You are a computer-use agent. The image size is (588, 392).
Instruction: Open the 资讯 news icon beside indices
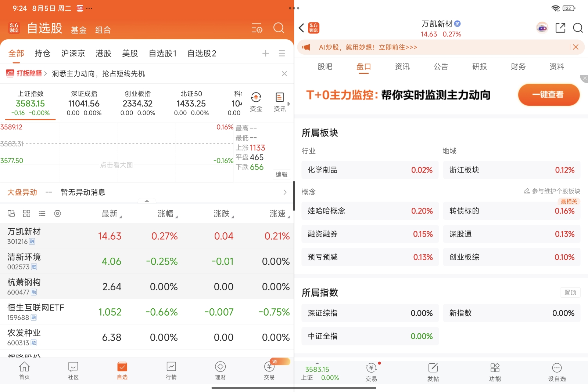(280, 102)
